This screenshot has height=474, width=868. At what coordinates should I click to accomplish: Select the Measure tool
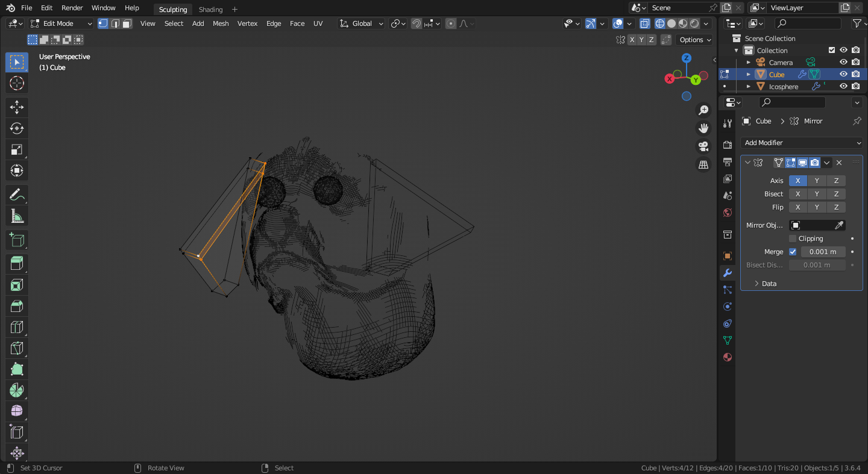click(17, 216)
